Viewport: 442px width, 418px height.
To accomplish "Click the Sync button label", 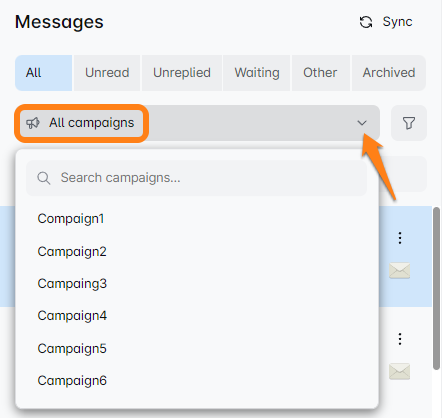I will click(x=397, y=22).
